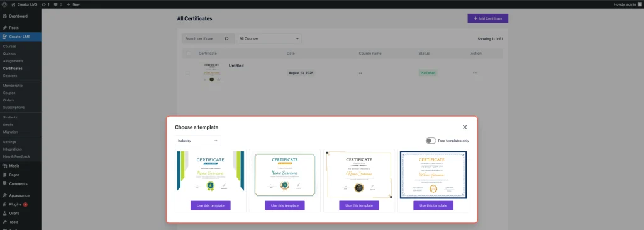The image size is (644, 230).
Task: Click the Plugins update count badge
Action: 25,204
